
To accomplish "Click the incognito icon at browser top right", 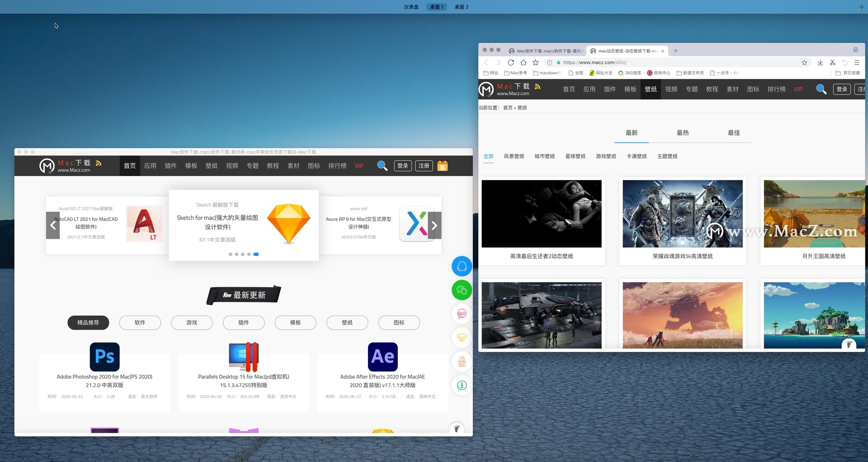I will pos(855,50).
